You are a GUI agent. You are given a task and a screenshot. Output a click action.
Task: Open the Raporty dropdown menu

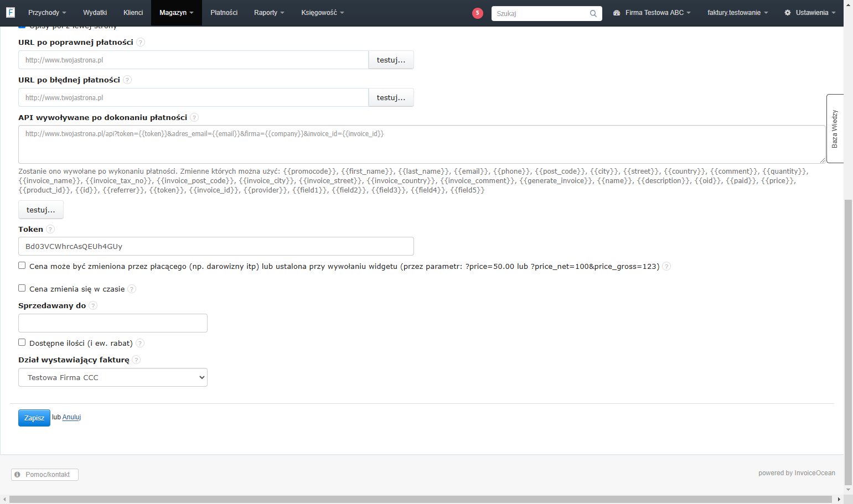click(x=269, y=13)
